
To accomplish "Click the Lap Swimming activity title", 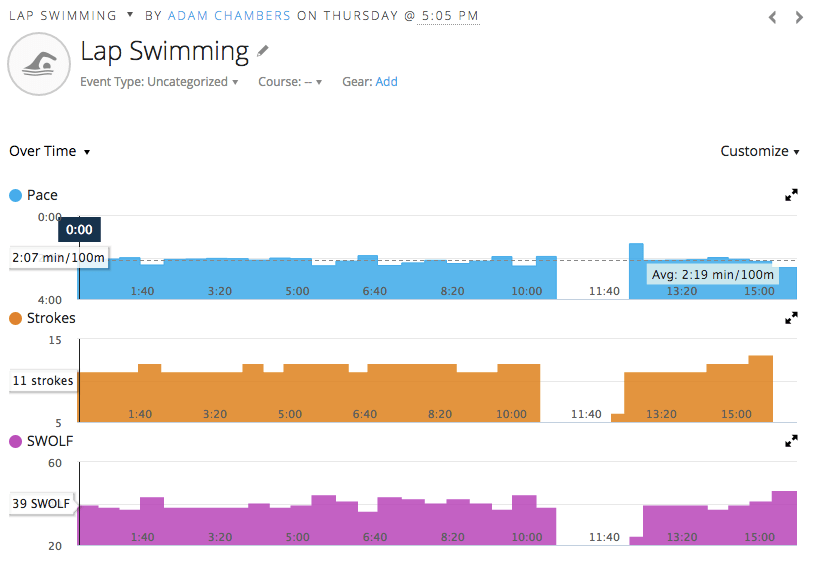I will pyautogui.click(x=164, y=51).
